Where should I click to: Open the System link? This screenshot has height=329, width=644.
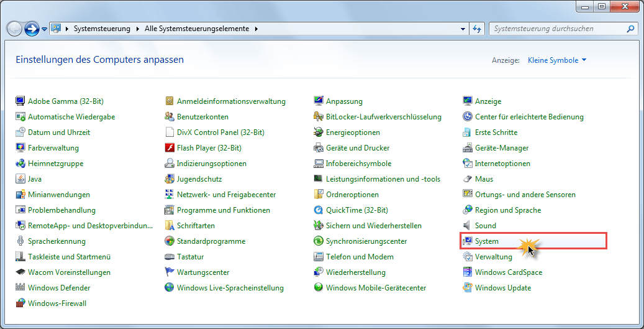pyautogui.click(x=487, y=241)
